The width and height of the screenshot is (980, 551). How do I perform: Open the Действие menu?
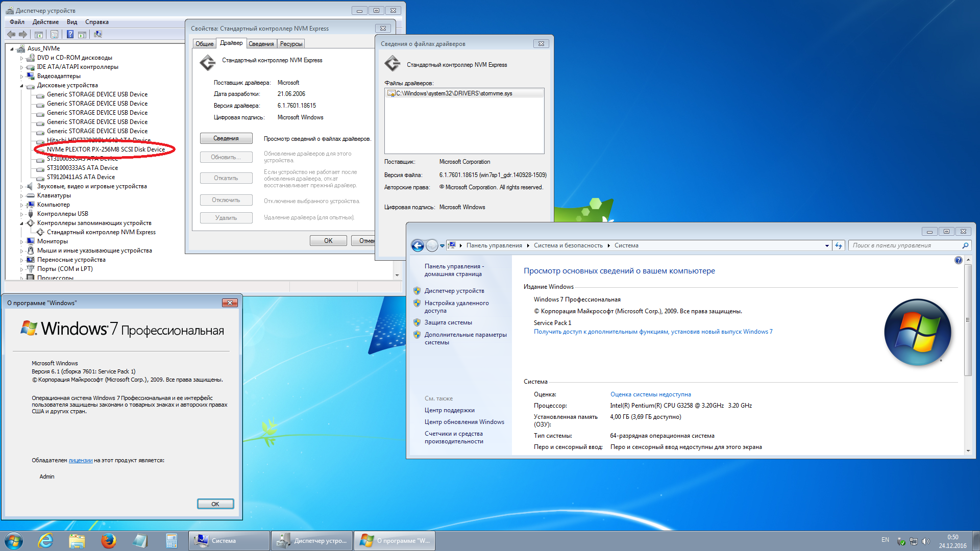coord(45,22)
